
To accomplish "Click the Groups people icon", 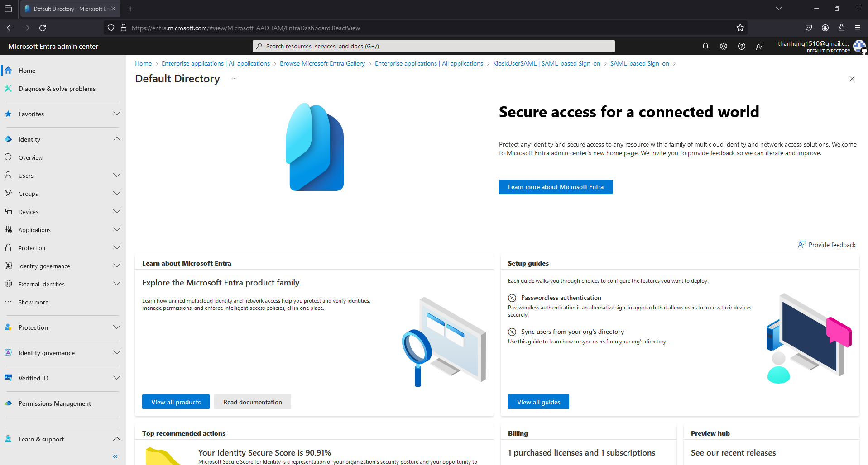I will [x=8, y=194].
